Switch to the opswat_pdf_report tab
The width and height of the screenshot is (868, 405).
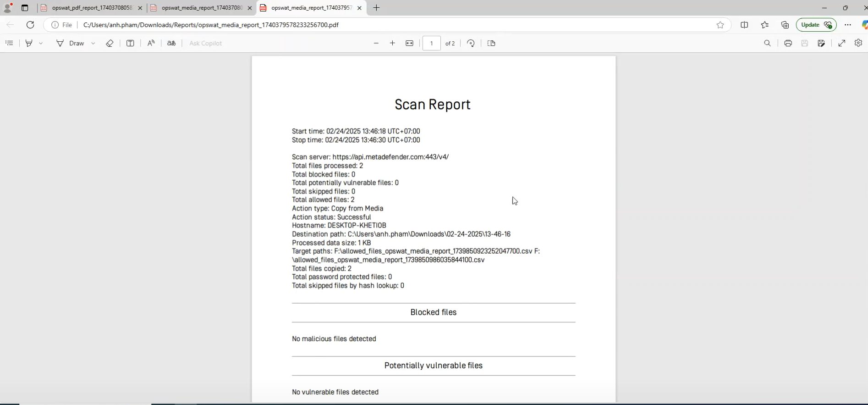coord(91,8)
